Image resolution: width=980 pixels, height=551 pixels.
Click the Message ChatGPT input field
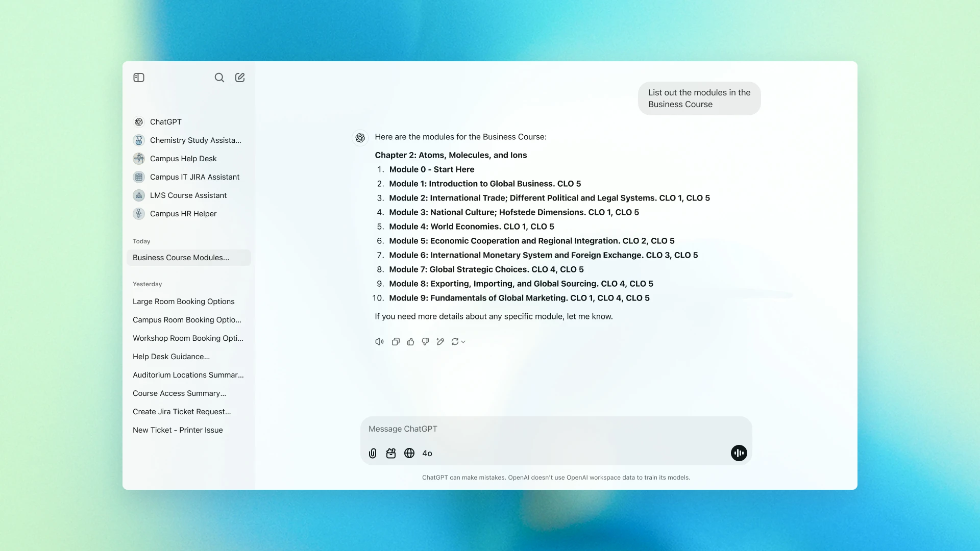point(556,429)
